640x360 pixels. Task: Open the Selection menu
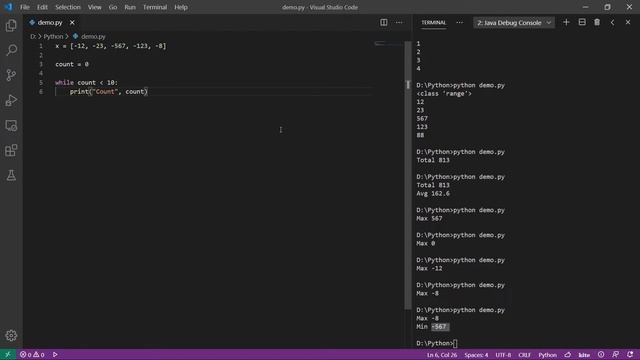68,7
